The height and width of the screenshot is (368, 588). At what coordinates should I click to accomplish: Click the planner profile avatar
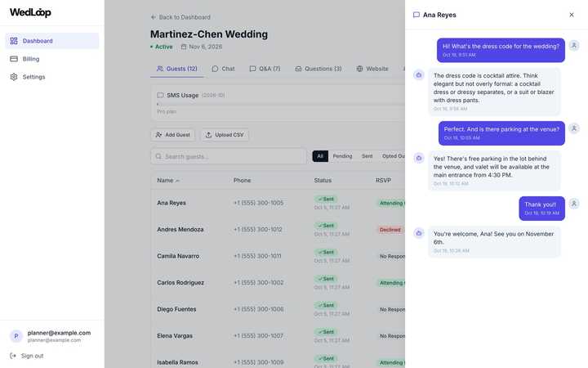(16, 336)
